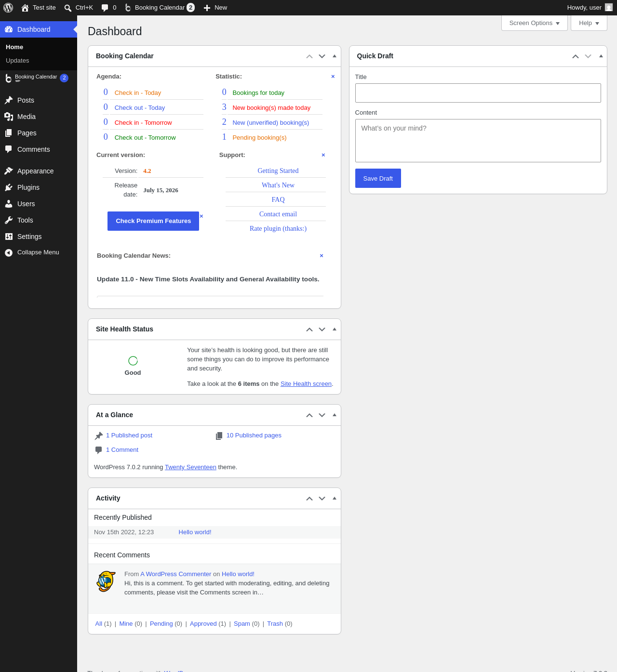Open New (unverified) booking(s) statistic
617x672 pixels.
click(x=271, y=123)
